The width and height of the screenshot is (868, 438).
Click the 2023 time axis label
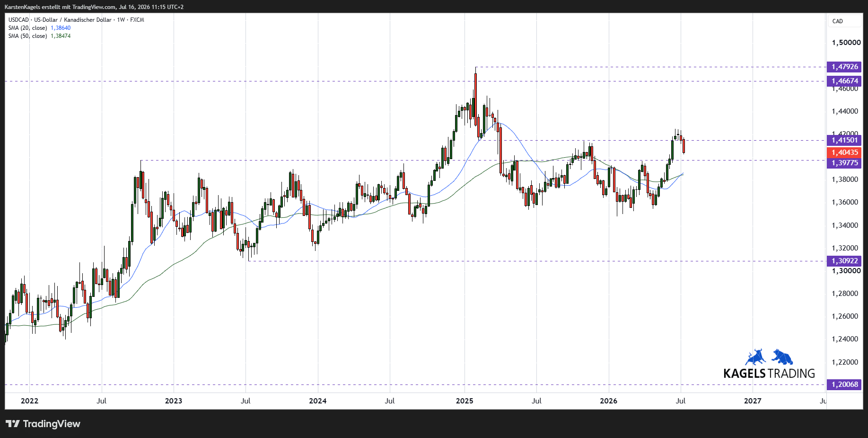tap(174, 401)
